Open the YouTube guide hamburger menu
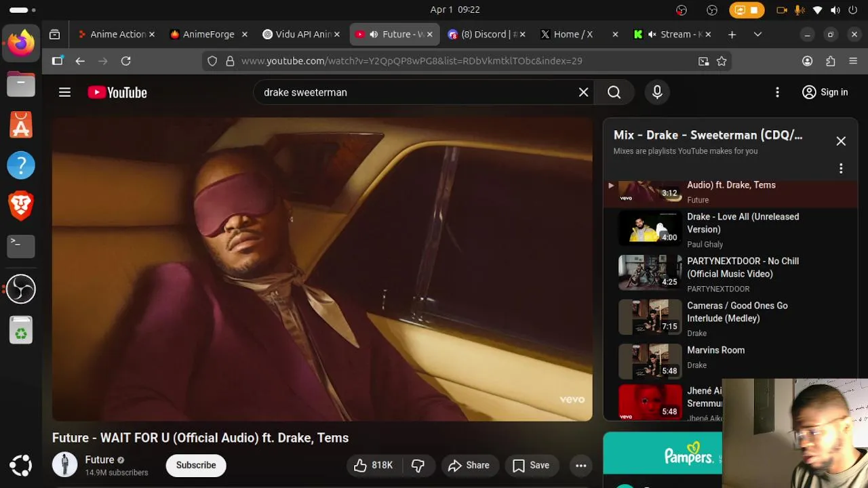The image size is (868, 488). [x=64, y=92]
